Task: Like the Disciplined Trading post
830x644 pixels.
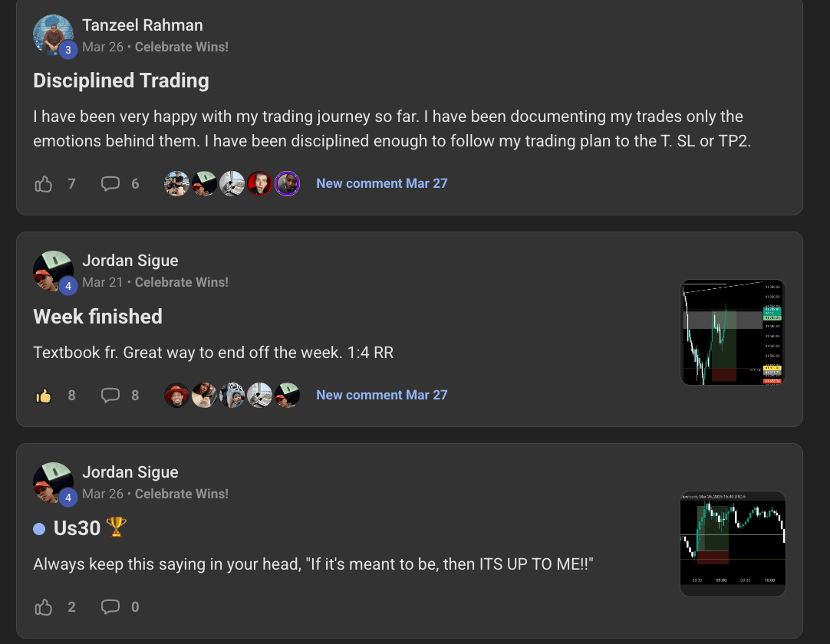Action: tap(44, 184)
